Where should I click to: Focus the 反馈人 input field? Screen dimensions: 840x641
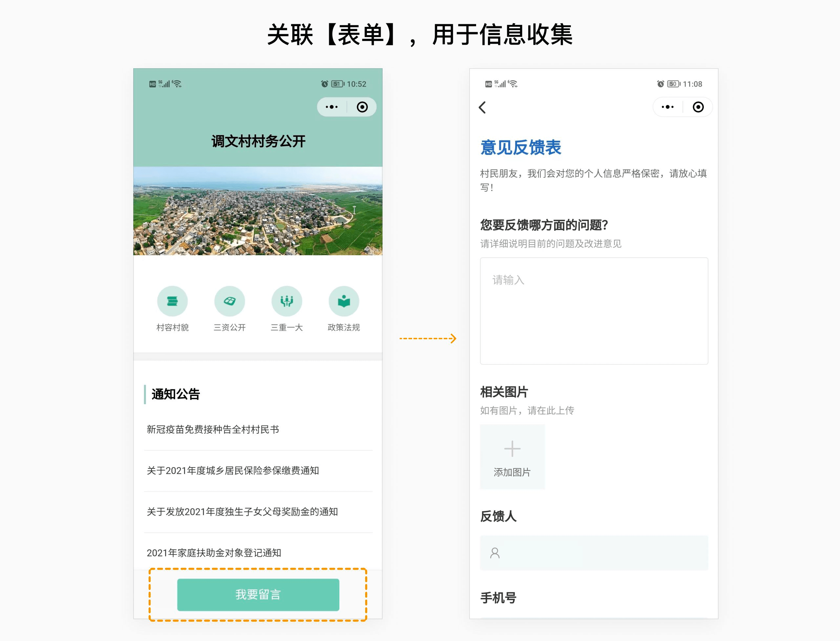(594, 553)
